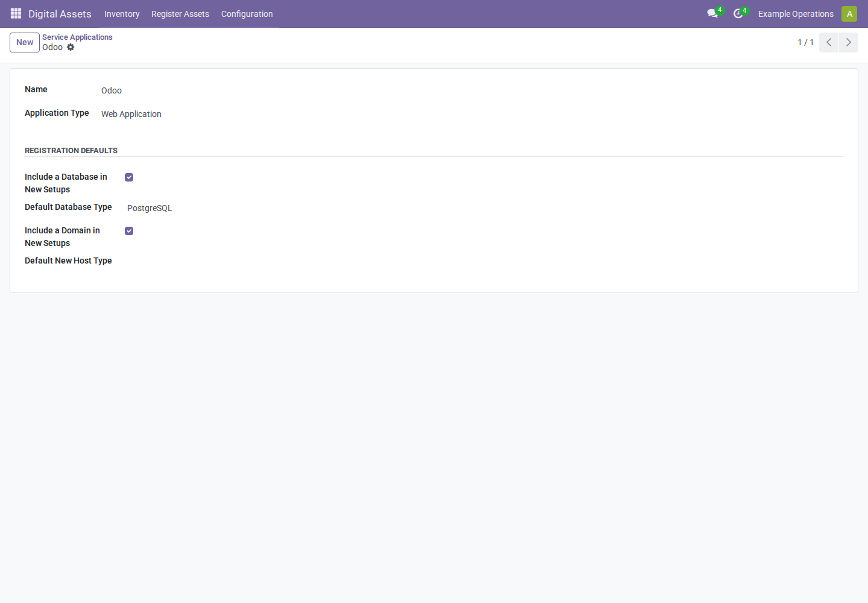Open the Register Assets menu
868x603 pixels.
(180, 13)
